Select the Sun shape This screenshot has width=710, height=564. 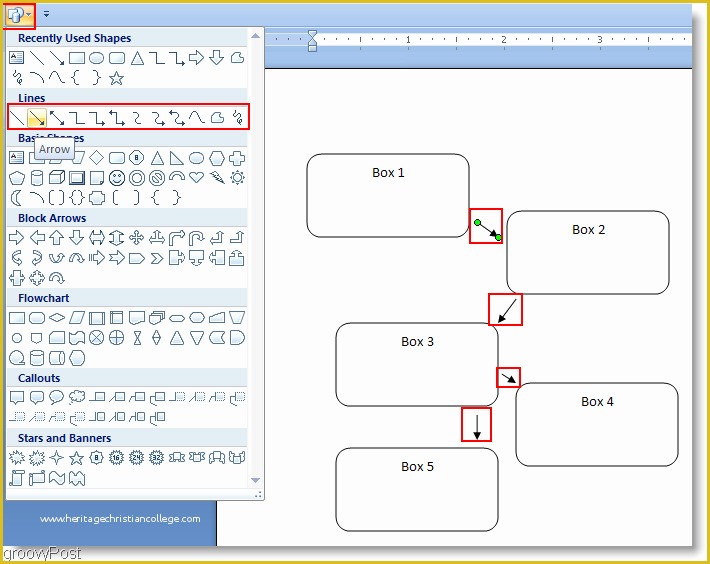click(x=237, y=177)
